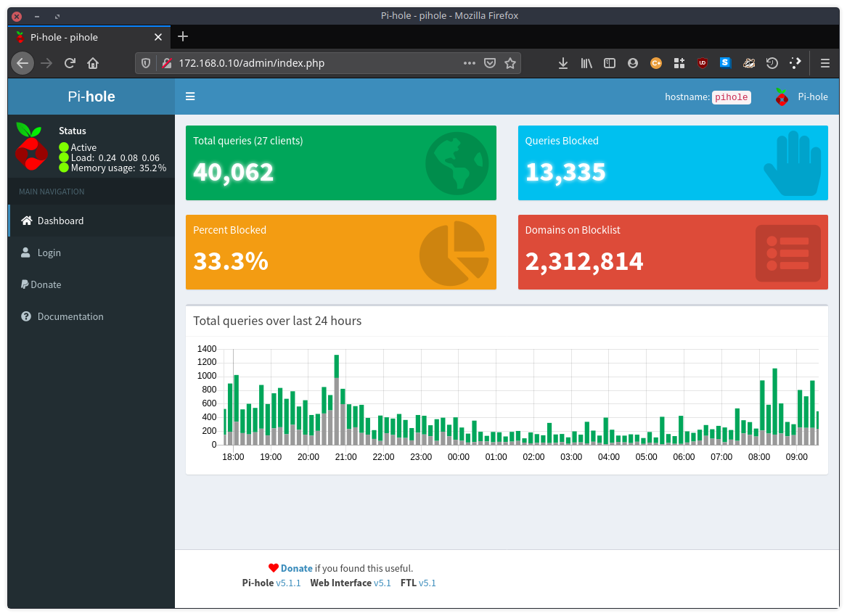
Task: Bookmark this page with star
Action: click(x=510, y=63)
